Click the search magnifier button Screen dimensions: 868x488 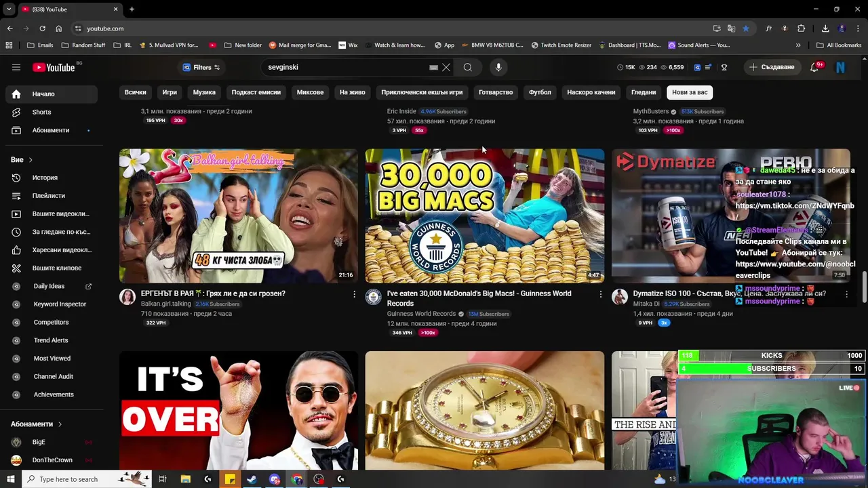pos(468,67)
